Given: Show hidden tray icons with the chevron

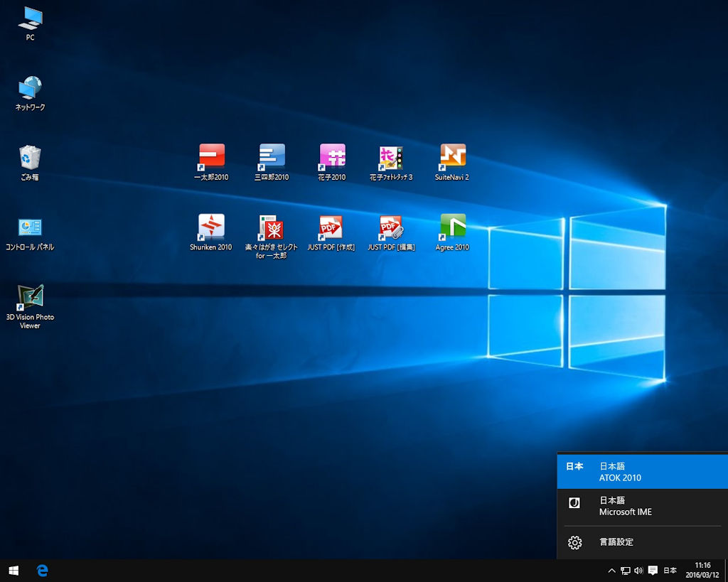Looking at the screenshot, I should pos(612,571).
